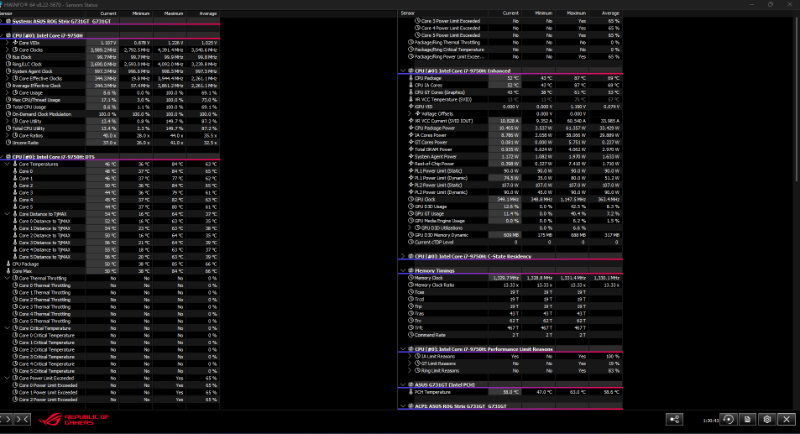
Task: Close sensors with the bottom X button
Action: tap(786, 419)
